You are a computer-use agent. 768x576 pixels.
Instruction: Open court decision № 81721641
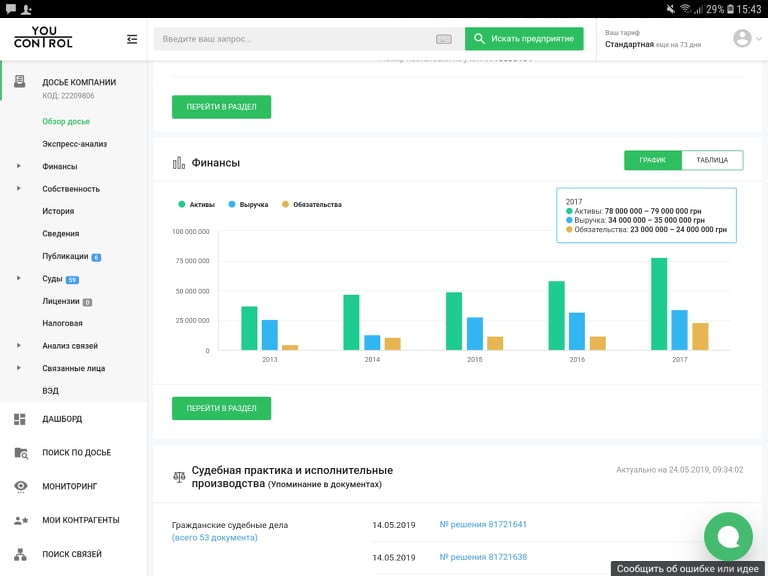(483, 524)
